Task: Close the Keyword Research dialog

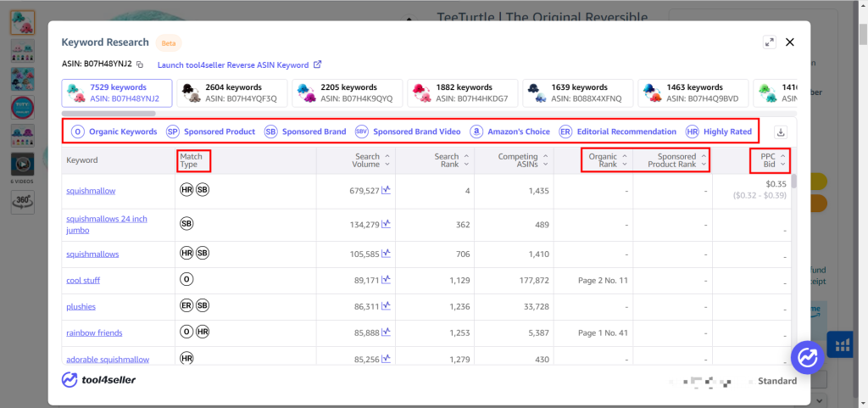Action: 790,42
